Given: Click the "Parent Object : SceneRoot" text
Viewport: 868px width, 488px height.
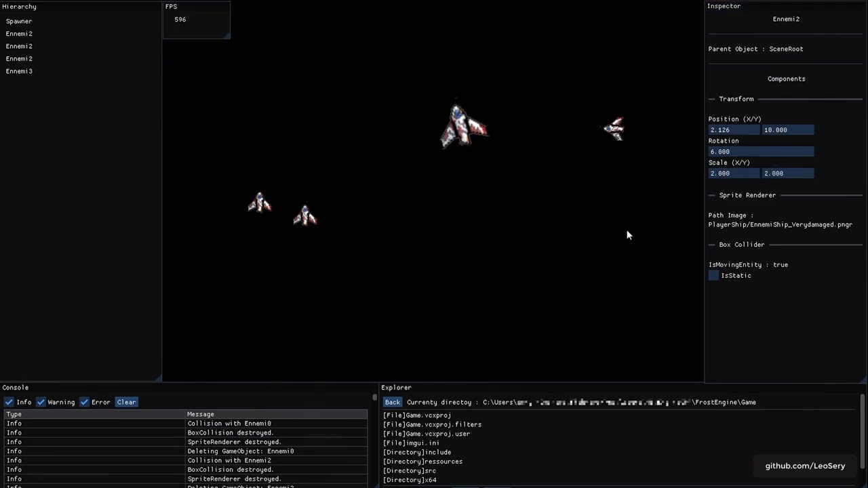Looking at the screenshot, I should (x=755, y=49).
